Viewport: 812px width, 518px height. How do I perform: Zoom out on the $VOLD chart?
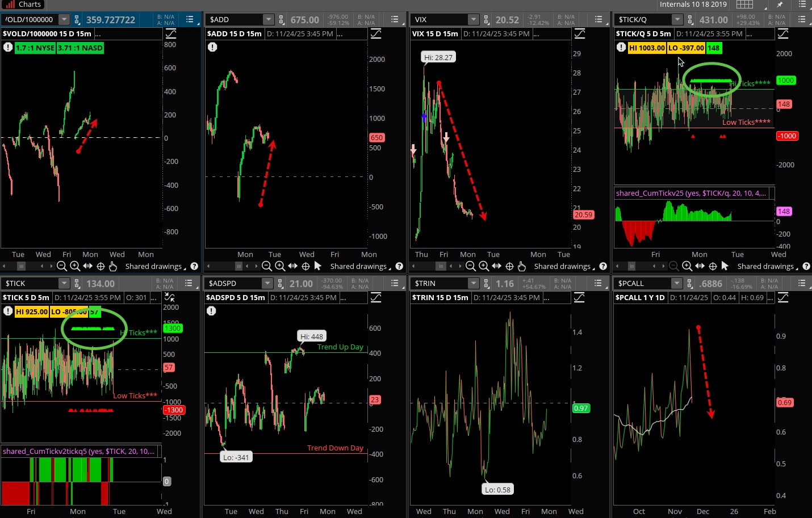pos(62,266)
